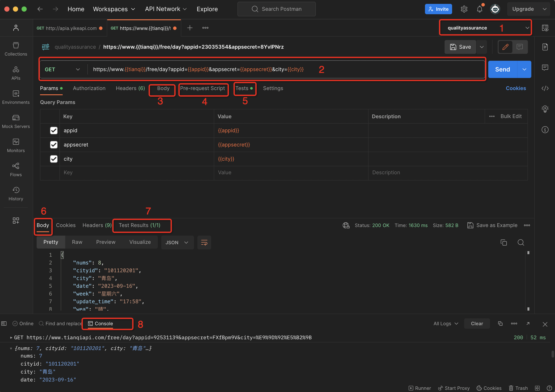This screenshot has height=392, width=555.
Task: Open new request tab with plus
Action: pyautogui.click(x=190, y=28)
